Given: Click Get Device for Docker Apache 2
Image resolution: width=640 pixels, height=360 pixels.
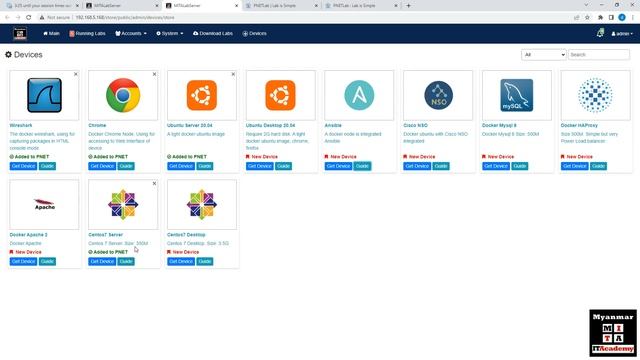Looking at the screenshot, I should click(23, 262).
